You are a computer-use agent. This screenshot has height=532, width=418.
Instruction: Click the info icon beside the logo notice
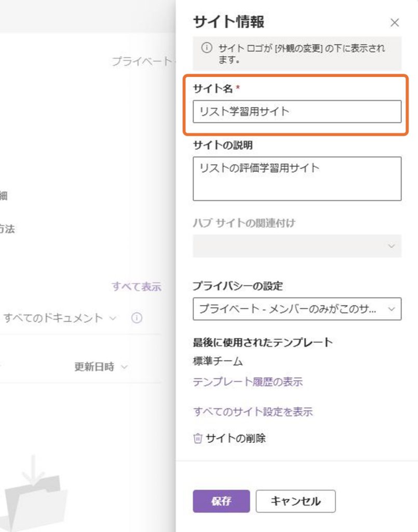point(207,47)
